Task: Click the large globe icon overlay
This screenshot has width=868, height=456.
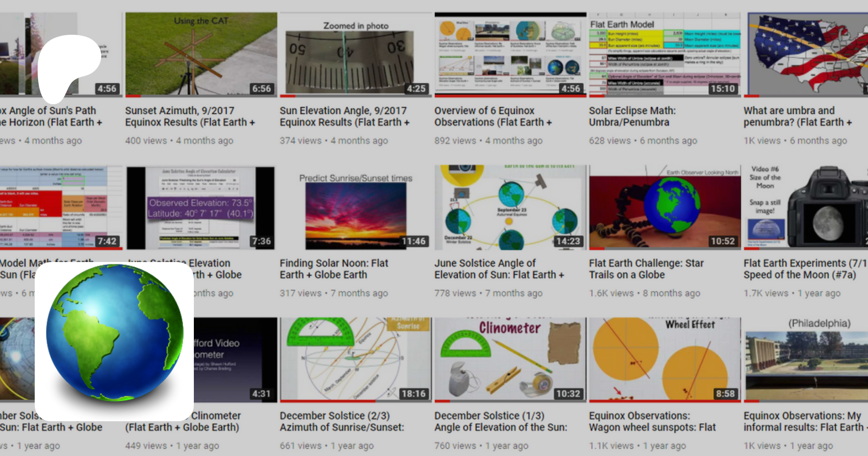Action: pos(114,340)
